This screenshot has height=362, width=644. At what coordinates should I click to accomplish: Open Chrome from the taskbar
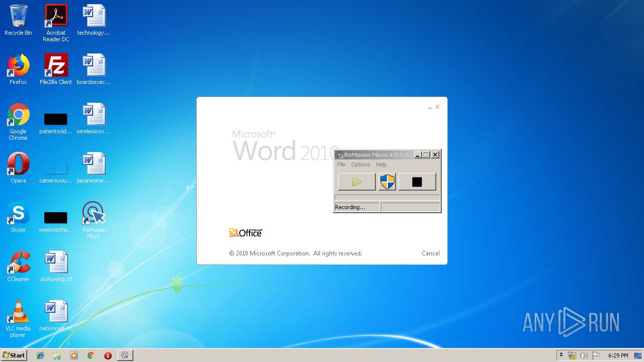click(x=91, y=355)
